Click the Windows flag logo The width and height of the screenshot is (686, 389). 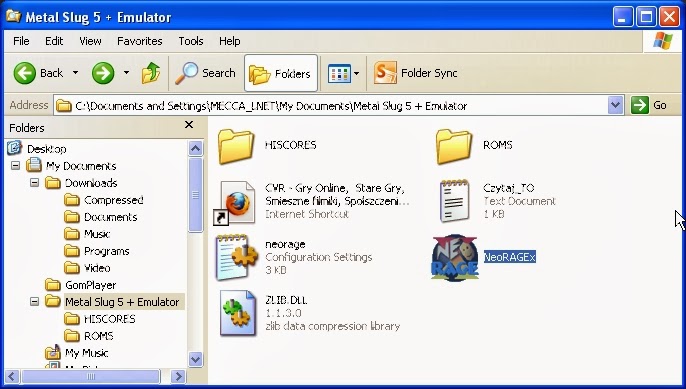(663, 41)
